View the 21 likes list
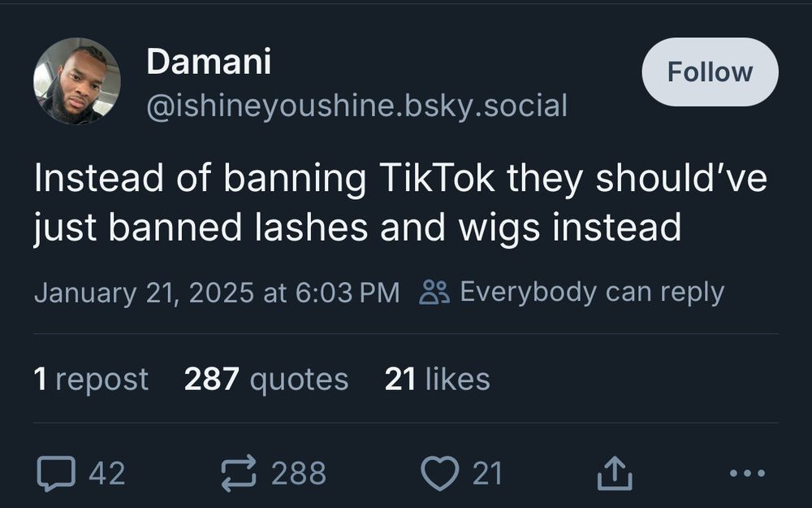This screenshot has width=812, height=508. (437, 379)
